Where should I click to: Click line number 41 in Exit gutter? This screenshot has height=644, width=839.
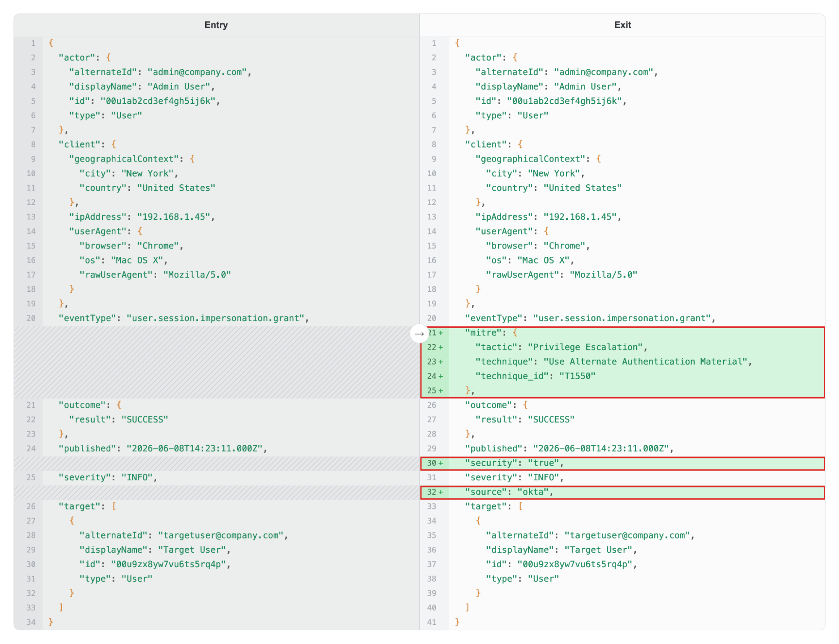pyautogui.click(x=431, y=622)
